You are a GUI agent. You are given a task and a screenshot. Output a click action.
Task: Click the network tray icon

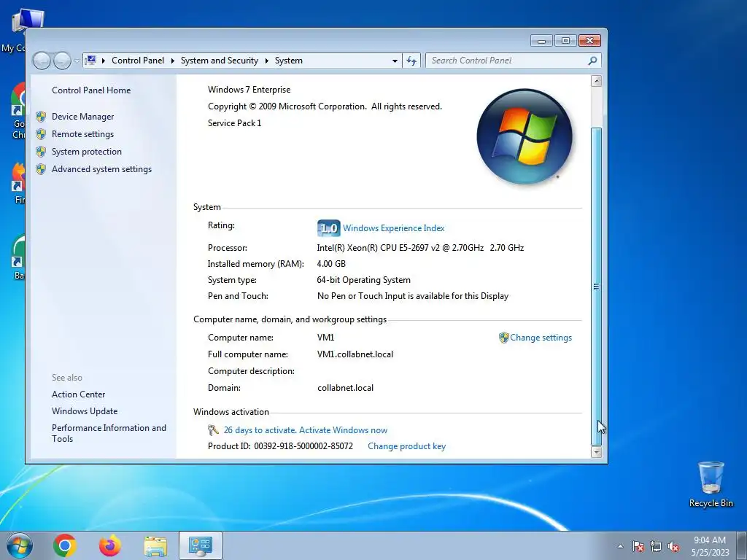(x=656, y=546)
